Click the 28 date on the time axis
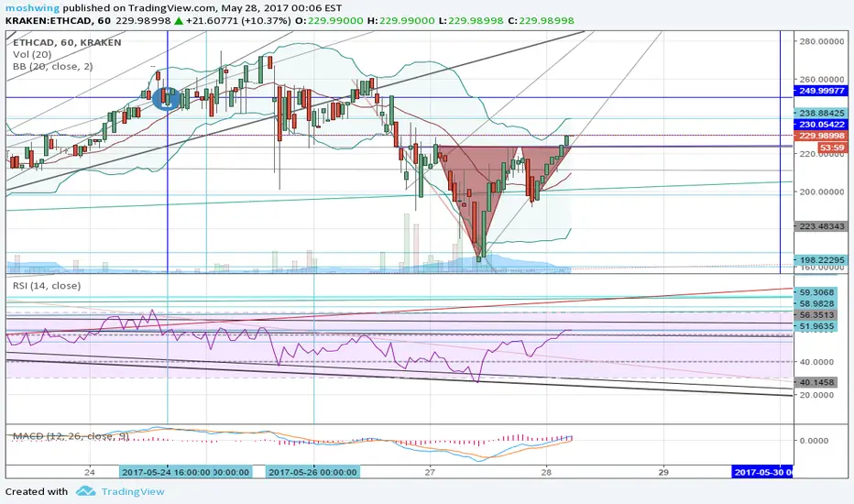This screenshot has height=504, width=854. pyautogui.click(x=546, y=473)
